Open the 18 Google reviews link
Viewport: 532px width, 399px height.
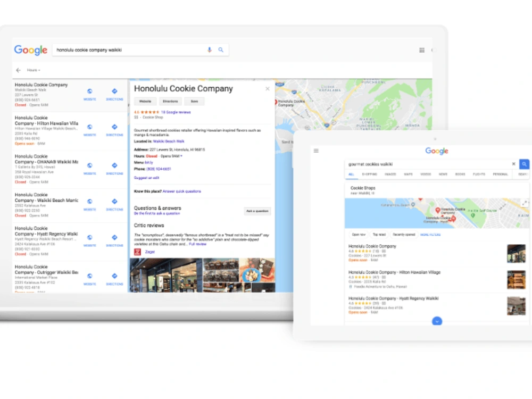coord(176,112)
